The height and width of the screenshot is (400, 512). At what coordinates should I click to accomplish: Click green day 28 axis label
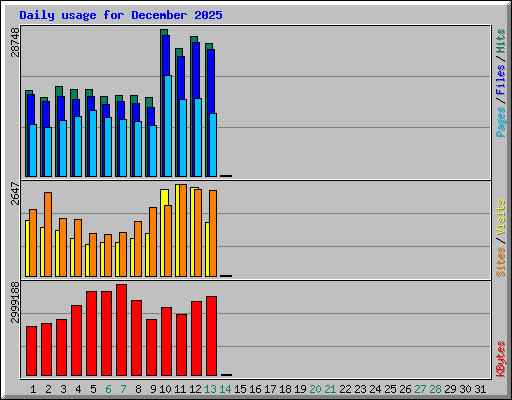click(x=435, y=389)
